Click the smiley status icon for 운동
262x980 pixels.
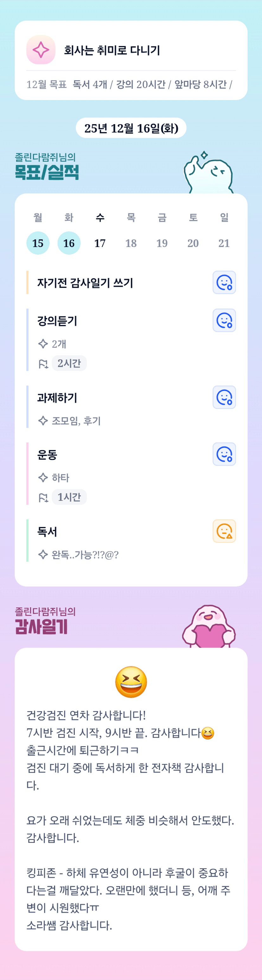(224, 454)
